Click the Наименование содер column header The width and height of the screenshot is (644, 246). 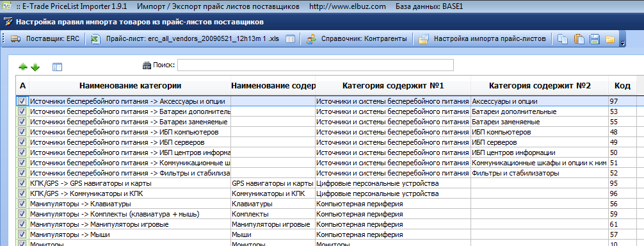pos(273,86)
